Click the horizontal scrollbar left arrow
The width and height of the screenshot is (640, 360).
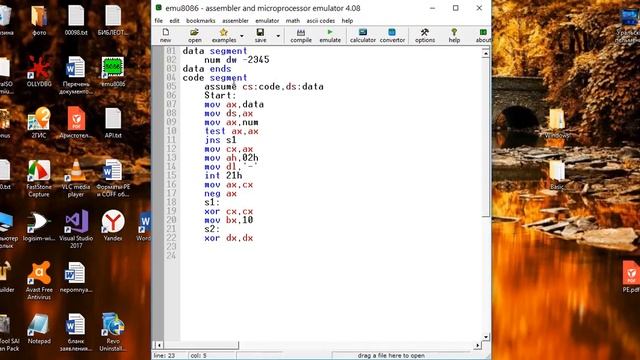tap(159, 345)
